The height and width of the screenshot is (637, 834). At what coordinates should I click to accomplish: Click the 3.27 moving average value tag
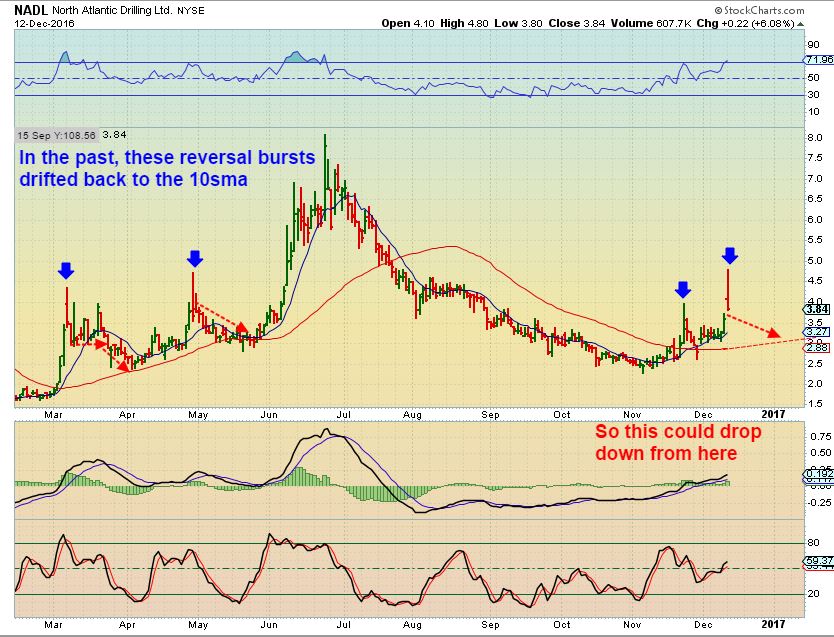pyautogui.click(x=818, y=332)
